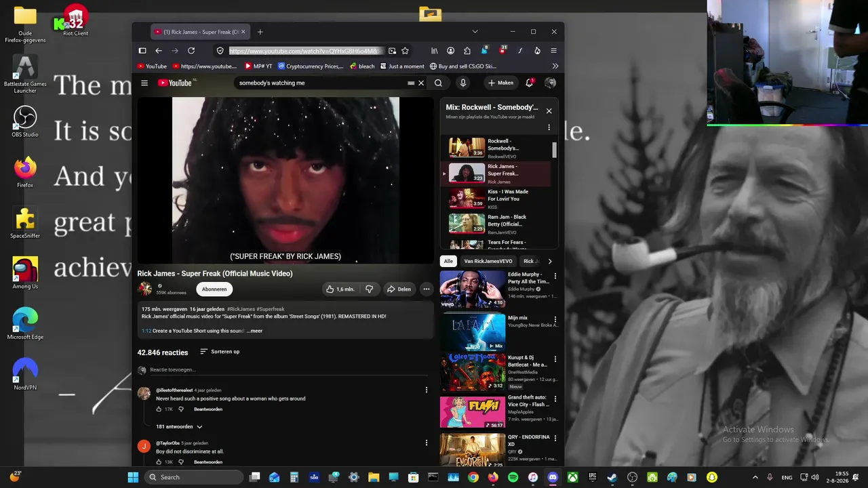The image size is (868, 488).
Task: Reload the current page
Action: point(191,51)
